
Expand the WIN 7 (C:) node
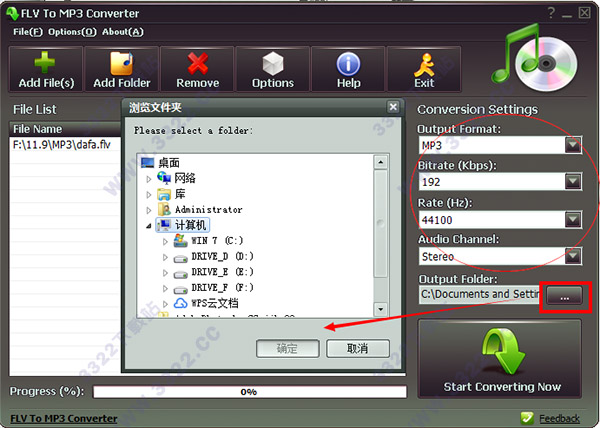click(x=165, y=241)
